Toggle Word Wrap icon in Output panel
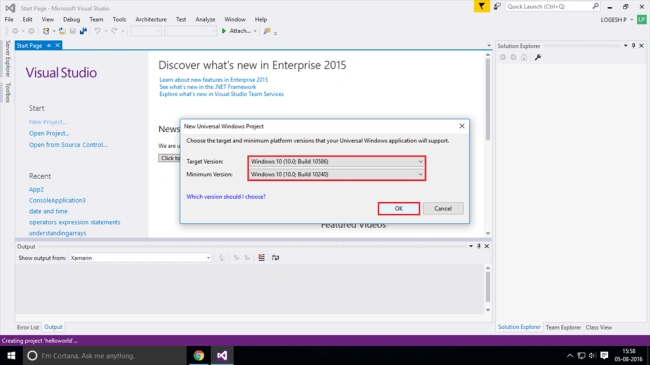650x365 pixels. [275, 258]
